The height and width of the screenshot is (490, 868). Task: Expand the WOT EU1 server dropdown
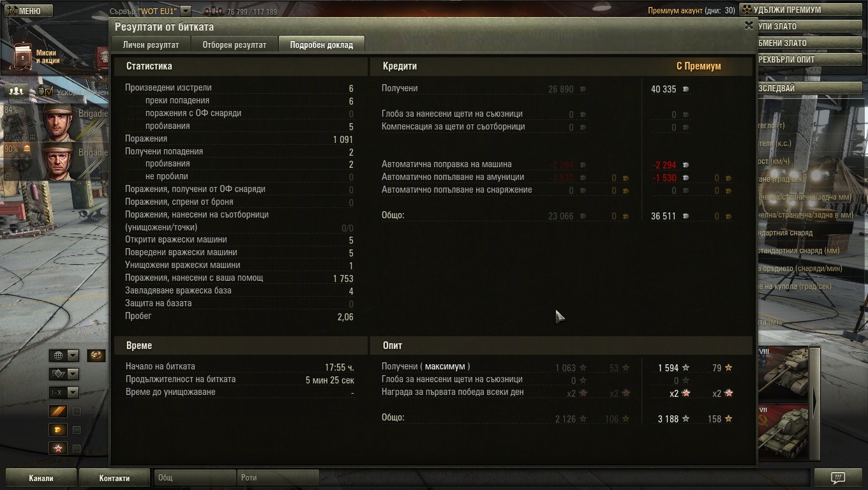pyautogui.click(x=186, y=11)
